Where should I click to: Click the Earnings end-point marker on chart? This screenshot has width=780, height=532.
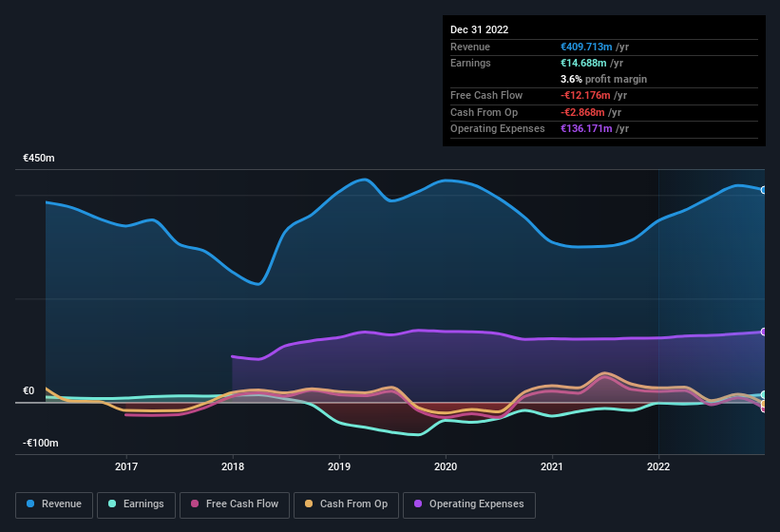764,395
